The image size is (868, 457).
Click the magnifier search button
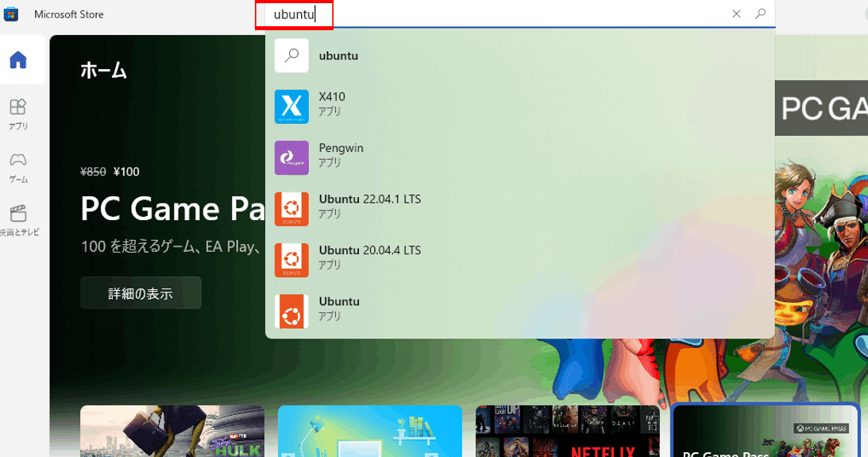pos(761,14)
